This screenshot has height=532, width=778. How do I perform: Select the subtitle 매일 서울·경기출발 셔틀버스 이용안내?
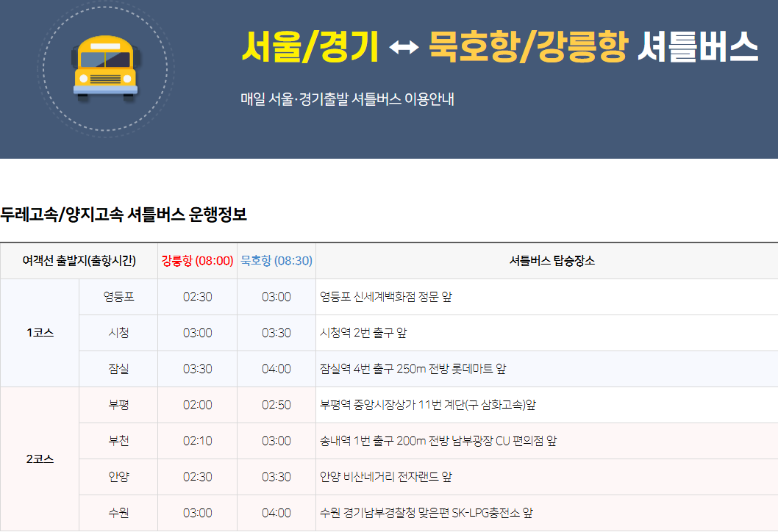tap(347, 98)
